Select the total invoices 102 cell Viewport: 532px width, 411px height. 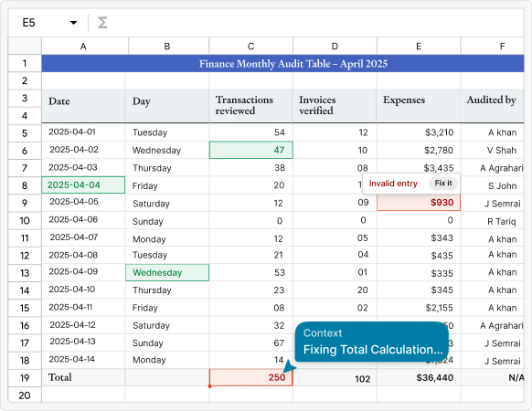(335, 378)
